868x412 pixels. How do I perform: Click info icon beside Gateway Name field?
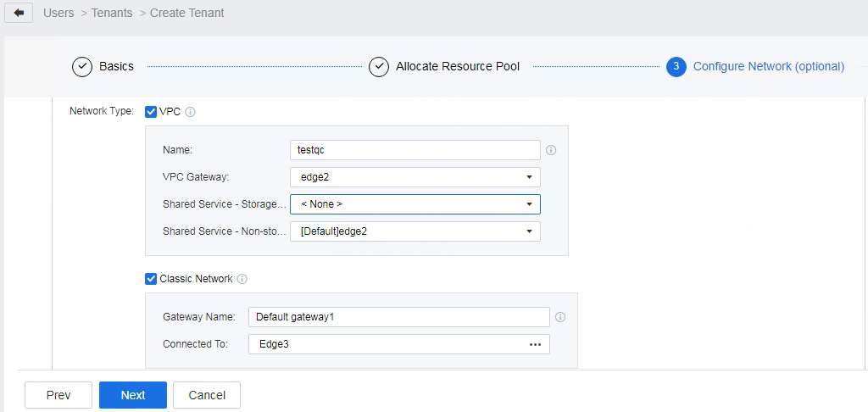pos(560,317)
